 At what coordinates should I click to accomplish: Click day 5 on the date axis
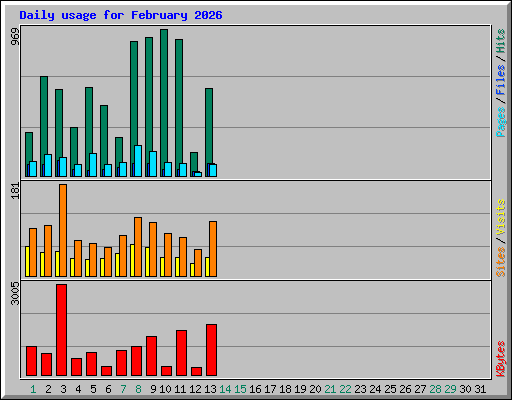pyautogui.click(x=93, y=389)
